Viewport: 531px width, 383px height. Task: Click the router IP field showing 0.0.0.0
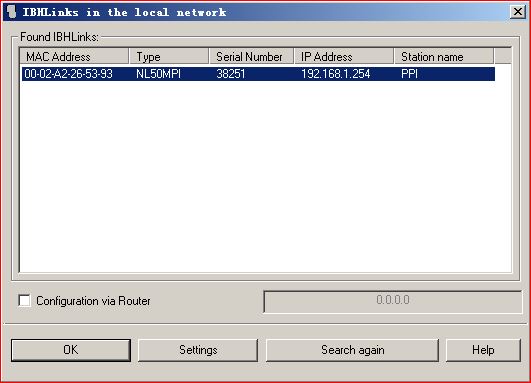tap(393, 301)
